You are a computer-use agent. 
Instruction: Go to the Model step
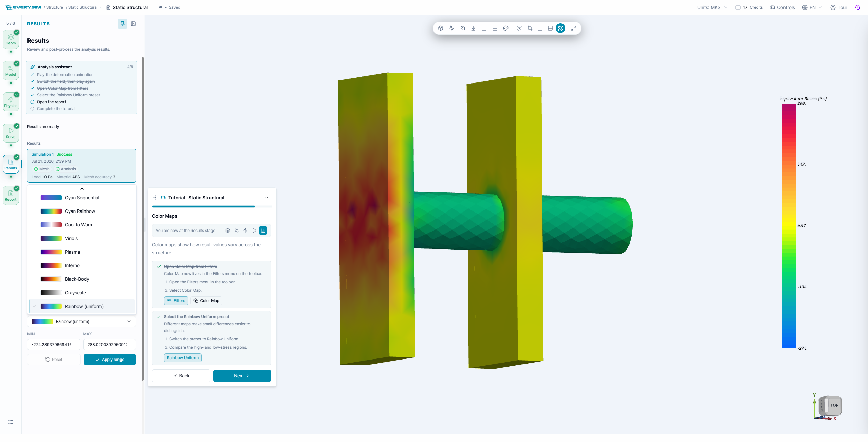[11, 71]
